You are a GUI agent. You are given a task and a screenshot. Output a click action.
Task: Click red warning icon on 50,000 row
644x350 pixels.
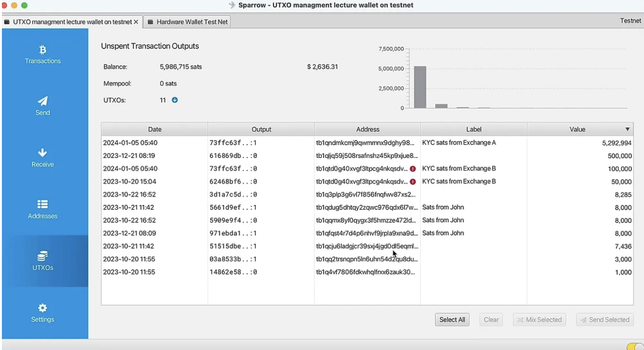(412, 182)
